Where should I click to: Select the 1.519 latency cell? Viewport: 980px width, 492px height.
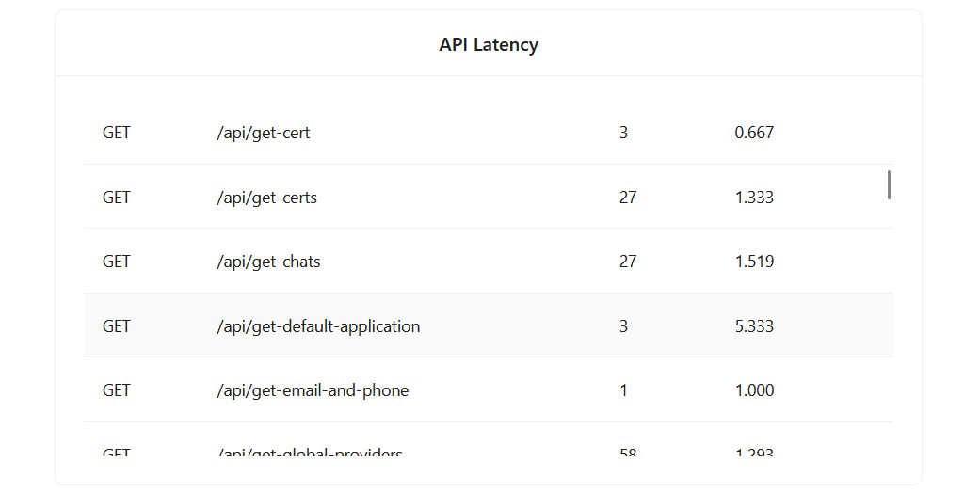click(754, 262)
